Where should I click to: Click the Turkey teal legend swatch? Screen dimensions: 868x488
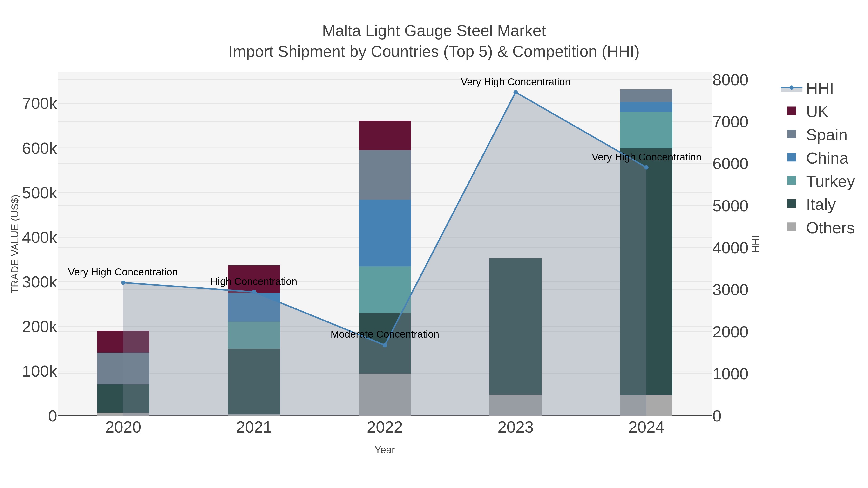pyautogui.click(x=792, y=180)
